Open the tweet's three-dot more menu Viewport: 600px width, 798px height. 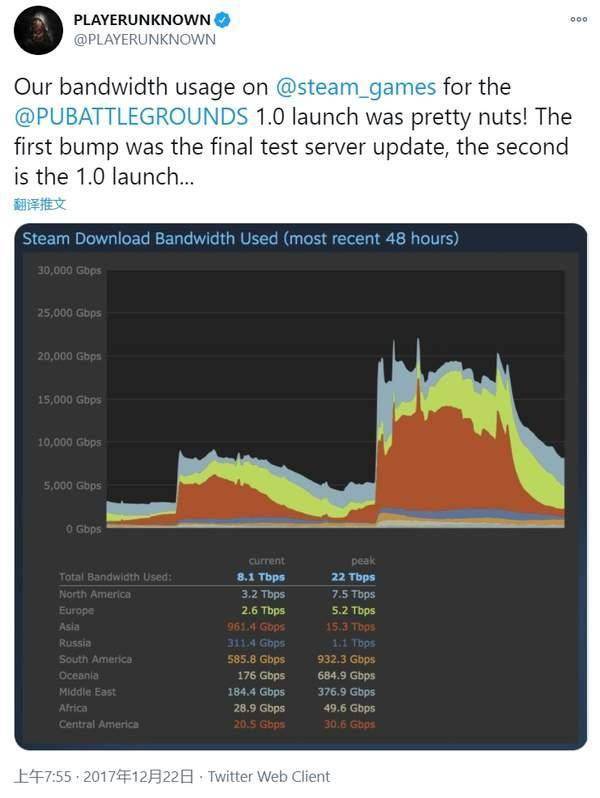578,19
